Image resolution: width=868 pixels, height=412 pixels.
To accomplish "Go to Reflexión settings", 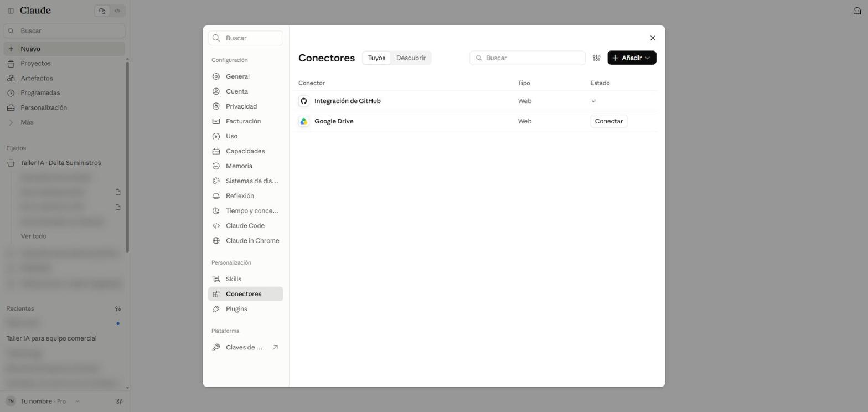I will pos(245,196).
